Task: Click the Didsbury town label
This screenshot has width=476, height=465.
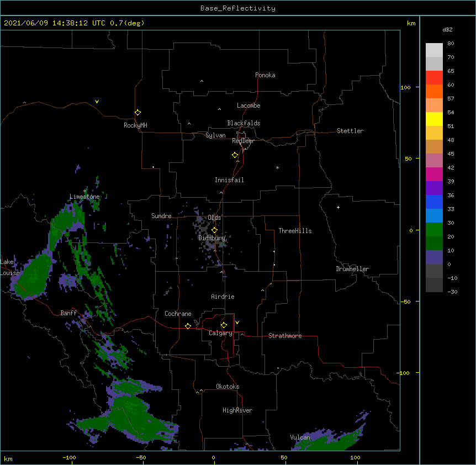Action: pyautogui.click(x=211, y=238)
